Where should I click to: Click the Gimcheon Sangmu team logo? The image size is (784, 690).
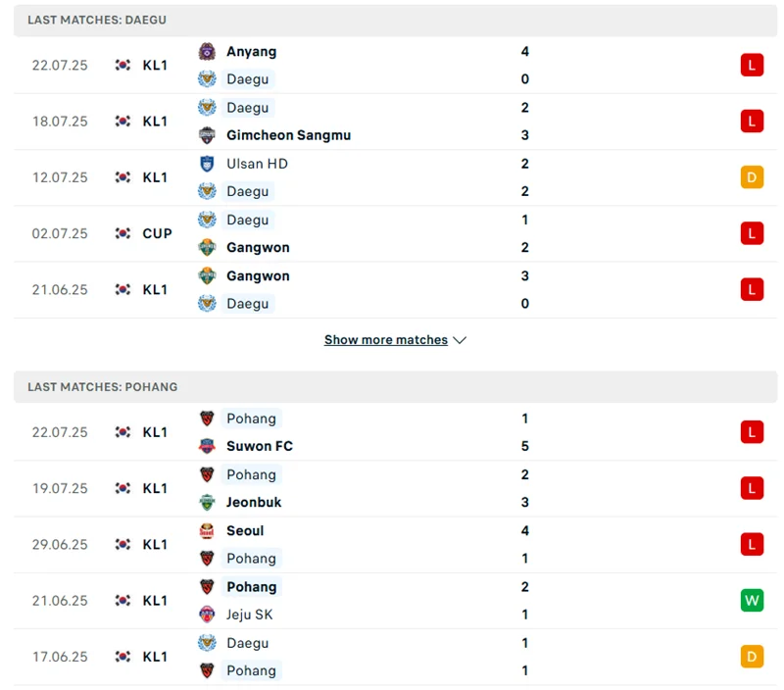(207, 135)
